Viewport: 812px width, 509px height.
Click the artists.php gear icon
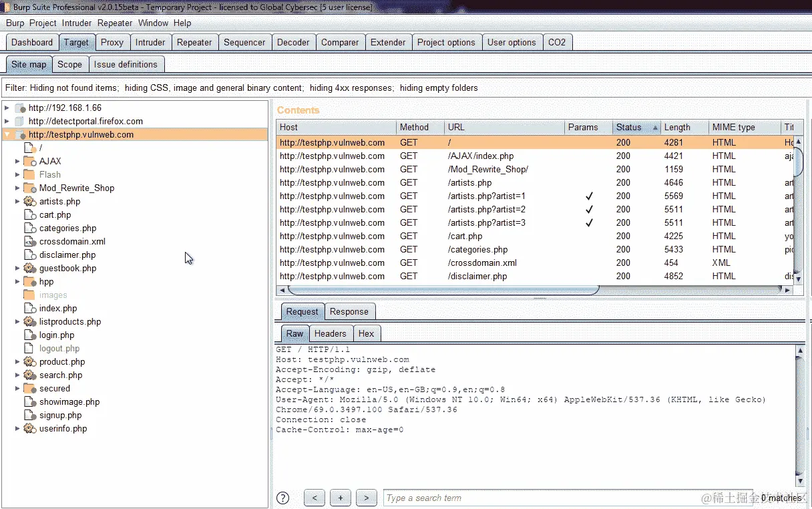coord(29,201)
